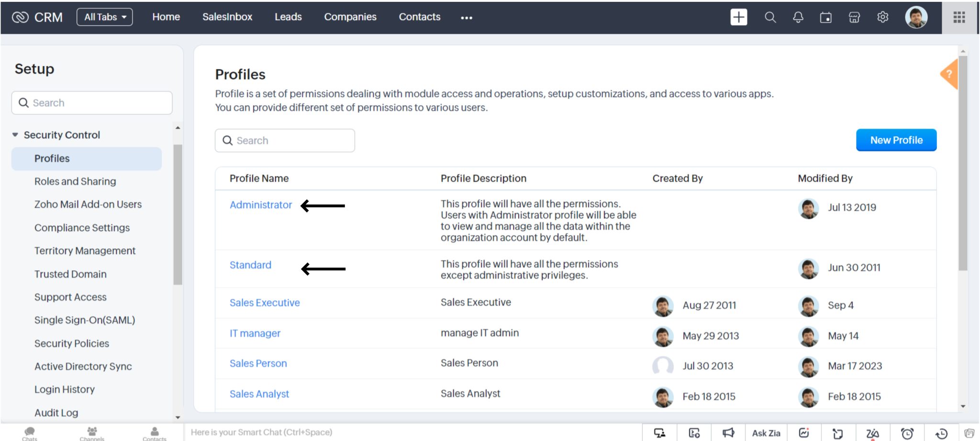Open the announcements megaphone in the bottom bar
This screenshot has width=980, height=441.
tap(729, 432)
